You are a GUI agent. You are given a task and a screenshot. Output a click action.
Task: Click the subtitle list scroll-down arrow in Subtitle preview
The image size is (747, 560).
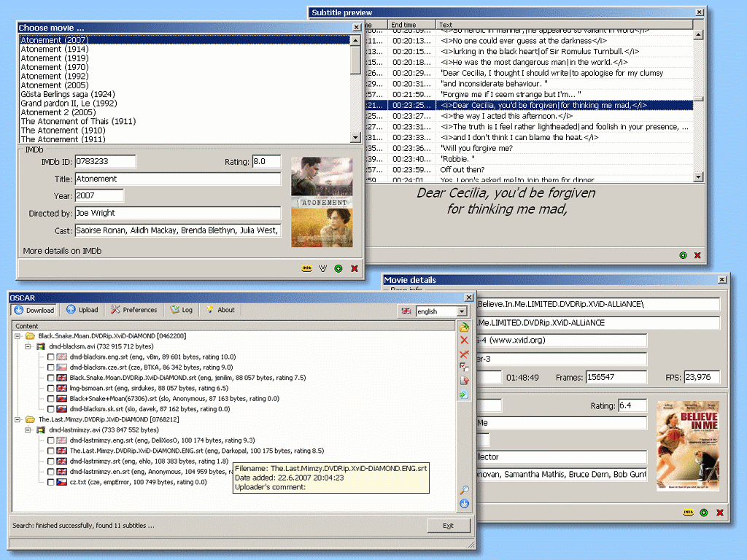click(x=698, y=176)
